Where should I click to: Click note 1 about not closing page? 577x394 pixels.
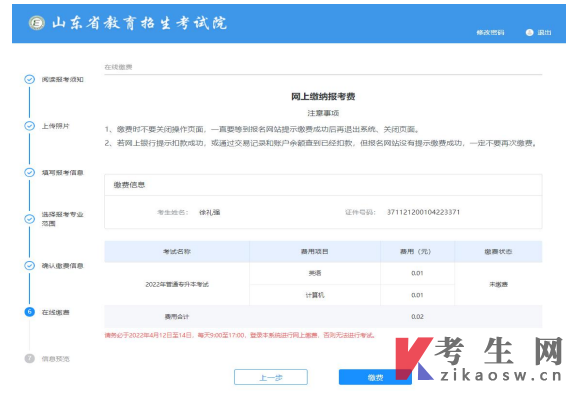[262, 129]
